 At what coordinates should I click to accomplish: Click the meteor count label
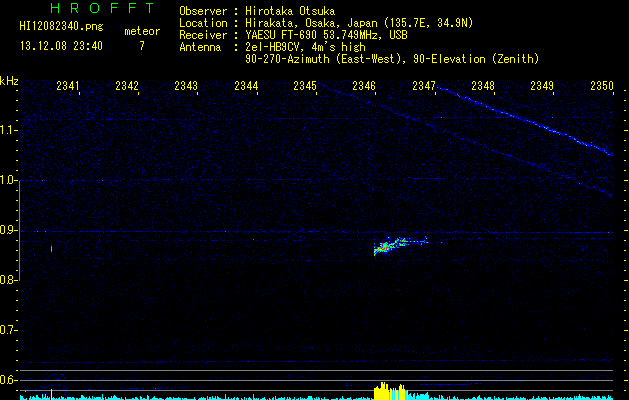(x=142, y=31)
